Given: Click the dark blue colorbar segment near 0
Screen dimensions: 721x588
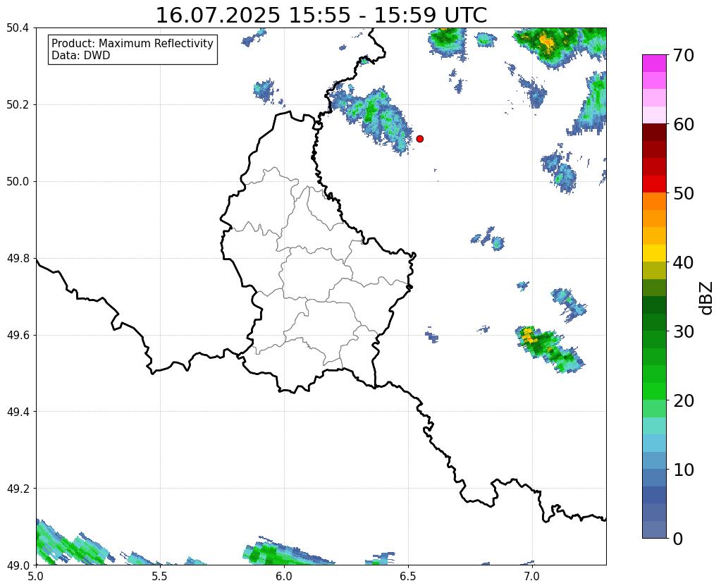Looking at the screenshot, I should (x=654, y=495).
